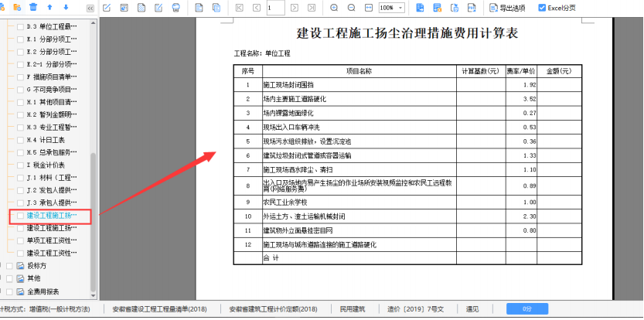Click the blue sheet with orange badge icon
Screen dimensions: 644x320
(x=438, y=8)
